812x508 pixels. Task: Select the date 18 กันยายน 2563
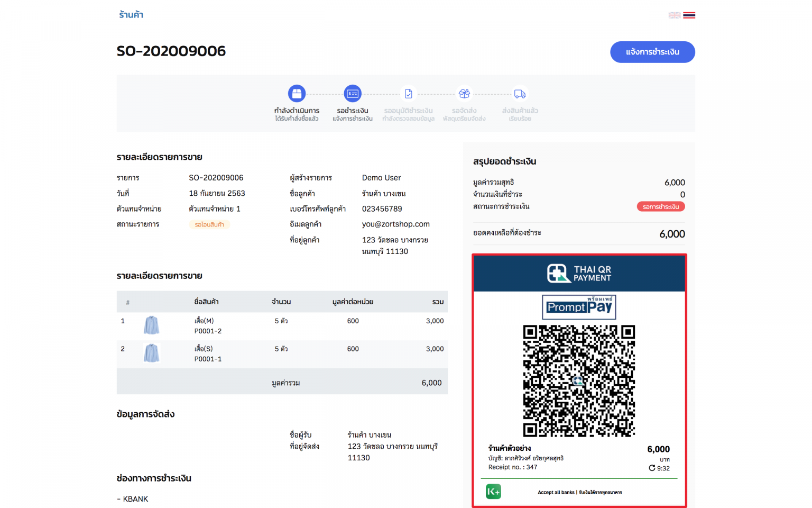(217, 193)
